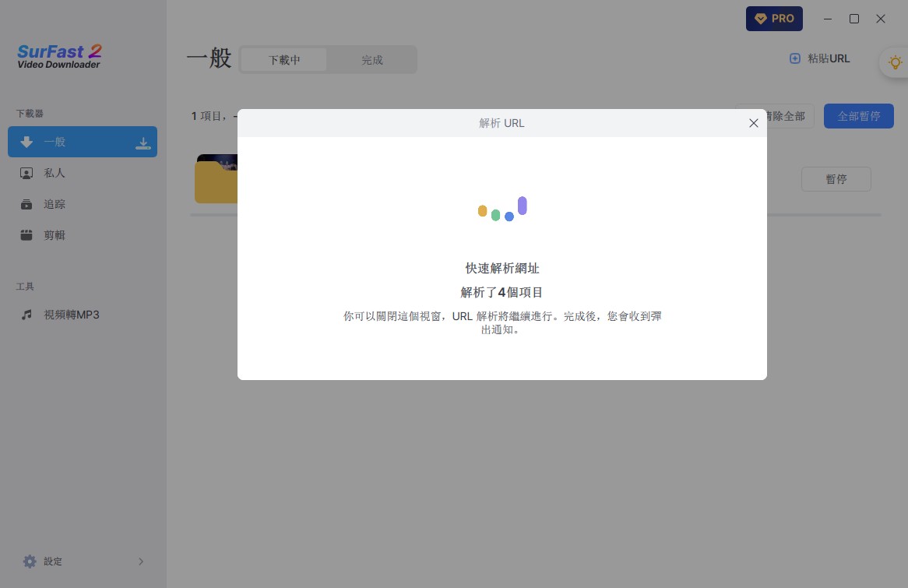Click the 粘貼URL label
The width and height of the screenshot is (908, 588).
[x=828, y=58]
